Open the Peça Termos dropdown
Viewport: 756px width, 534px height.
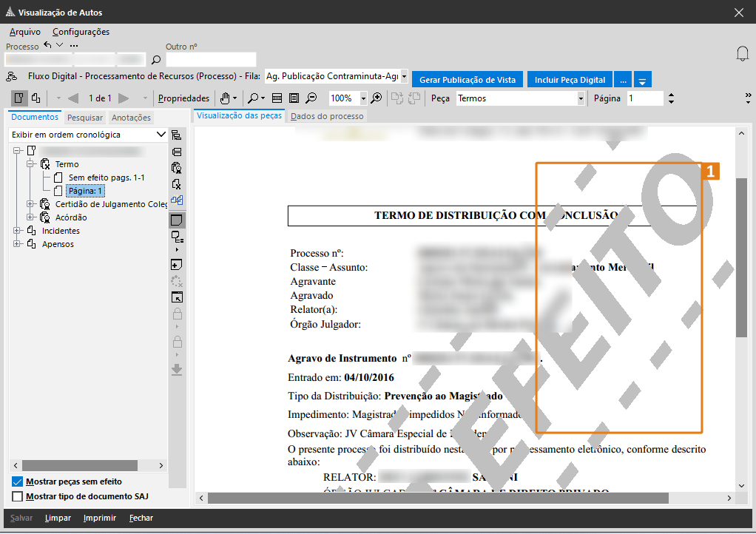581,98
